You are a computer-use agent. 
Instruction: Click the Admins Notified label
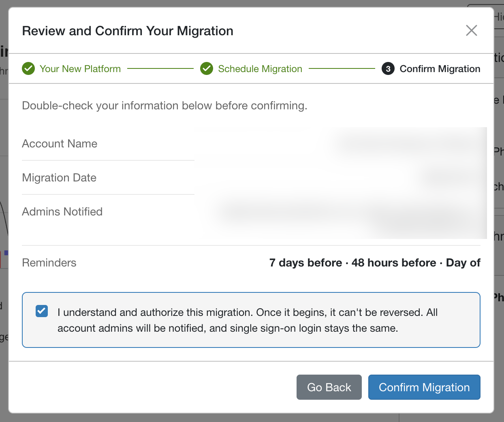click(x=62, y=212)
